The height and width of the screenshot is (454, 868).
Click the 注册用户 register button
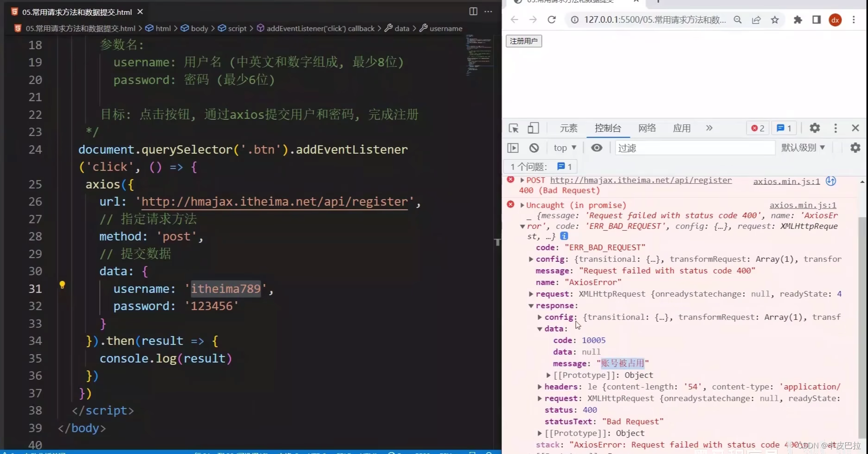[523, 41]
